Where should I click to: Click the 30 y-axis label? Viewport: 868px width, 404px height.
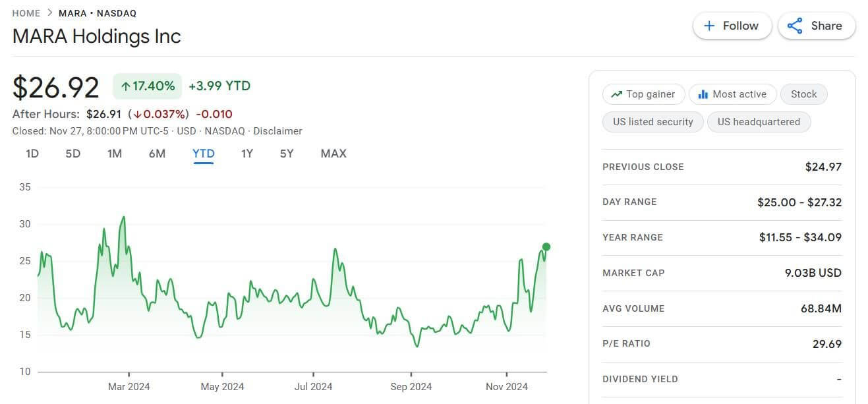25,224
